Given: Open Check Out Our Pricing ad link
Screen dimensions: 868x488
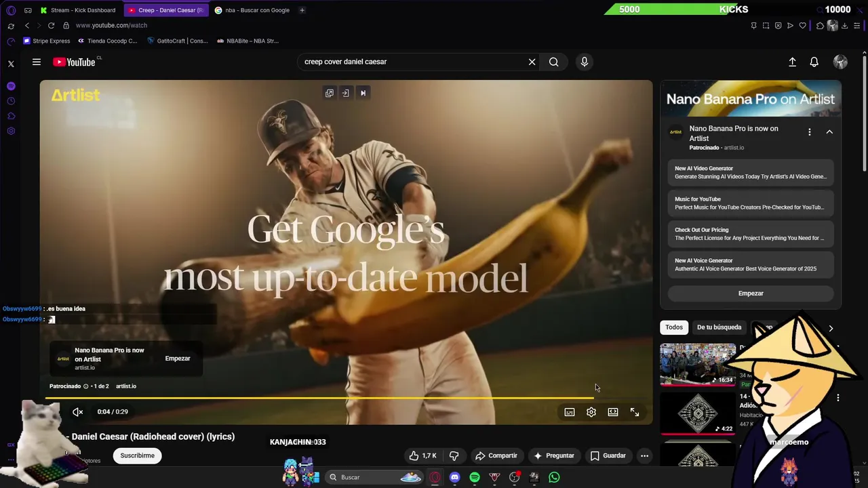Looking at the screenshot, I should tap(751, 234).
